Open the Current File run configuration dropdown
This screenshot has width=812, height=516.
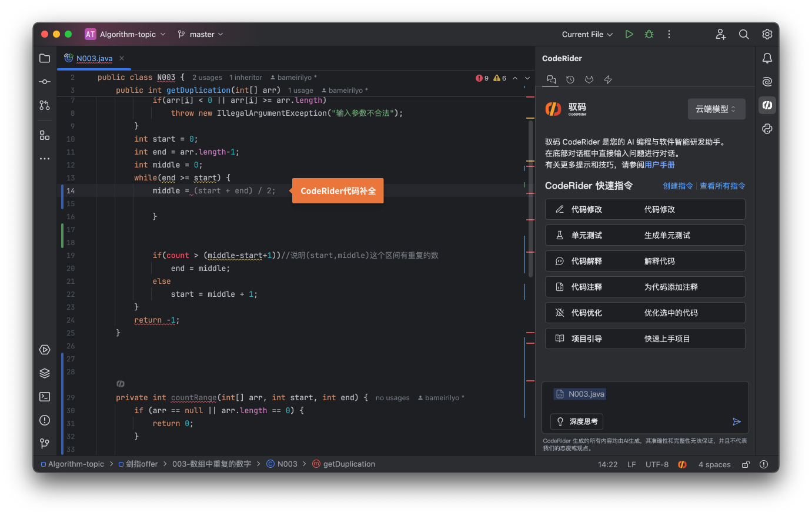point(587,34)
